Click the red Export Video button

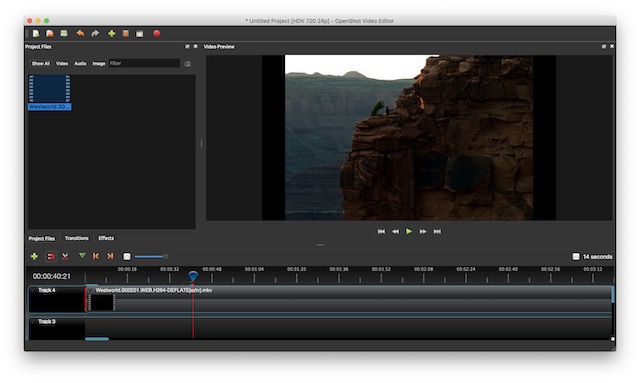(157, 33)
